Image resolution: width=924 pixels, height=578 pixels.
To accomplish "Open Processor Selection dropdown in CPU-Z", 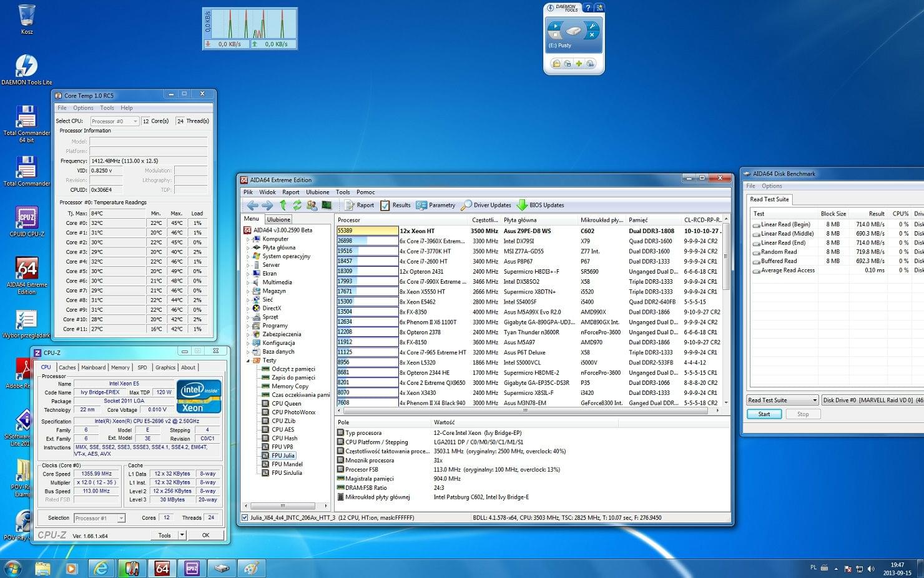I will pyautogui.click(x=99, y=518).
